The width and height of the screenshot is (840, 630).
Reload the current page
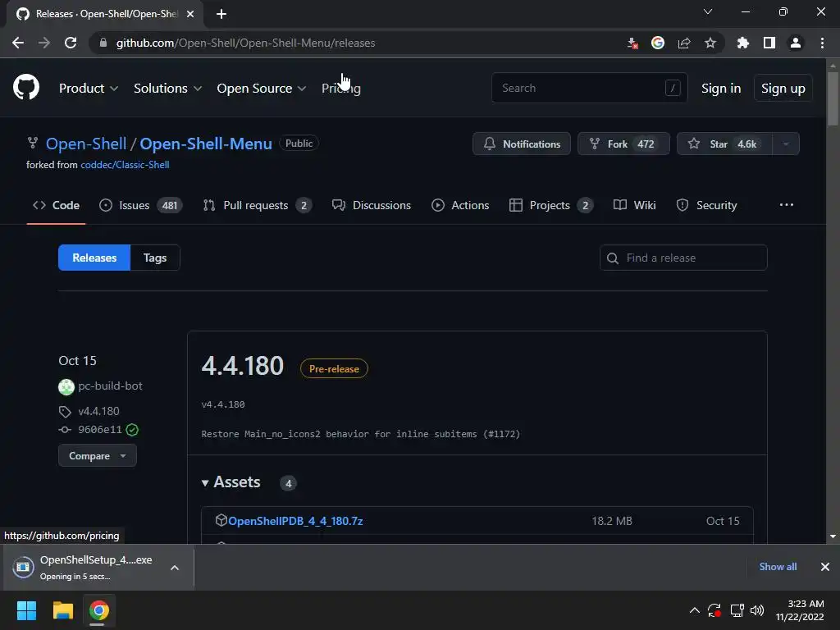pos(71,43)
